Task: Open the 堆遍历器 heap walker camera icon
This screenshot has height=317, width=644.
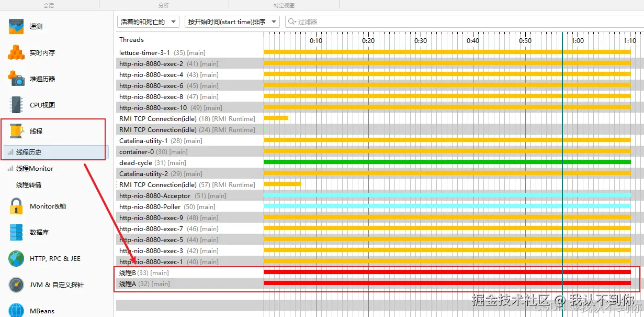Action: pyautogui.click(x=16, y=79)
